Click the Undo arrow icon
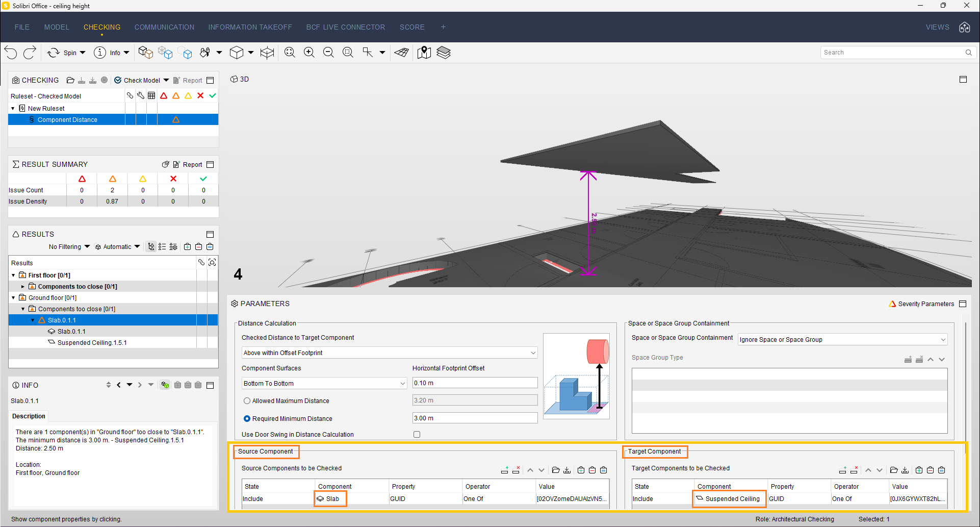The image size is (980, 527). (11, 53)
